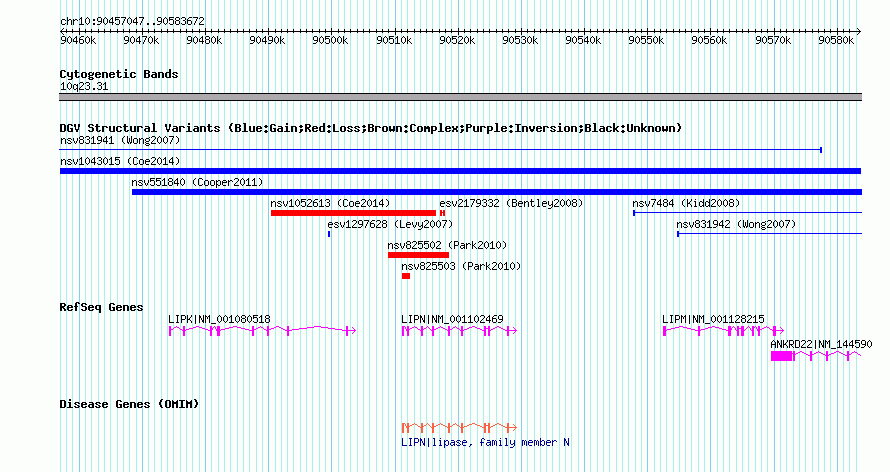Select the thin blue nsv831941 variant line
Screen dimensions: 890x472
pyautogui.click(x=441, y=150)
